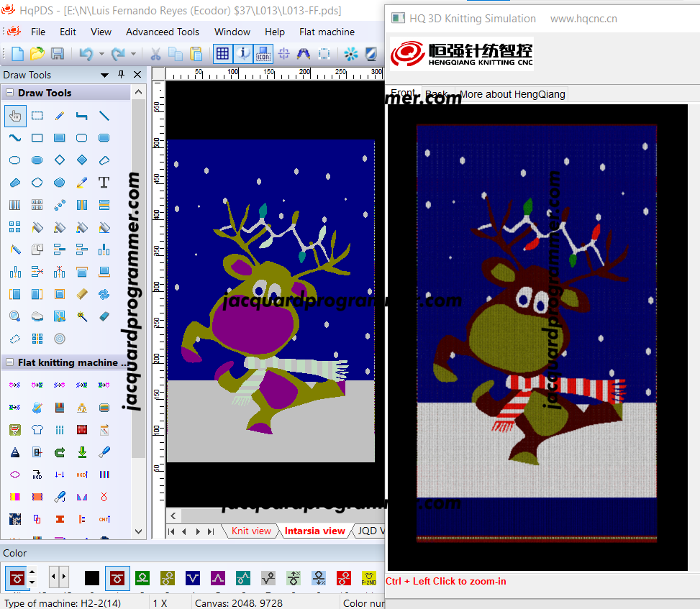700x609 pixels.
Task: Open the Draw Tools panel options dropdown
Action: pos(104,75)
